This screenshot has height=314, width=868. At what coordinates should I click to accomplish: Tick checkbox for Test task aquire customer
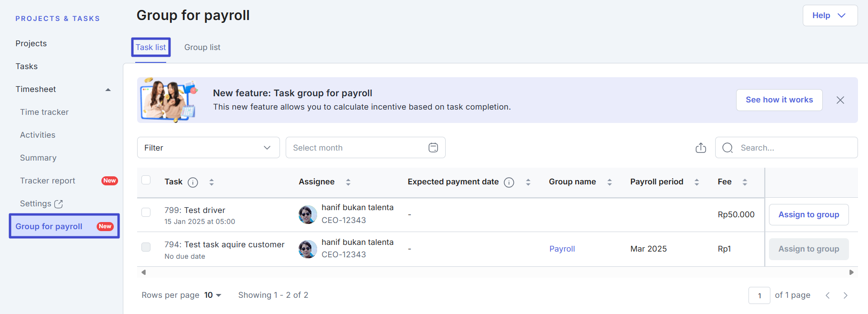[x=146, y=247]
